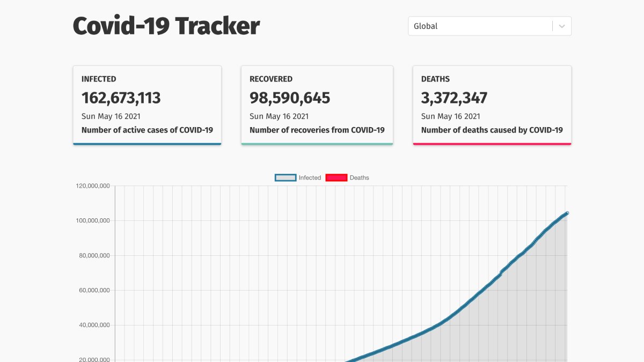
Task: Click the 98,590,645 recovered count
Action: (x=290, y=98)
